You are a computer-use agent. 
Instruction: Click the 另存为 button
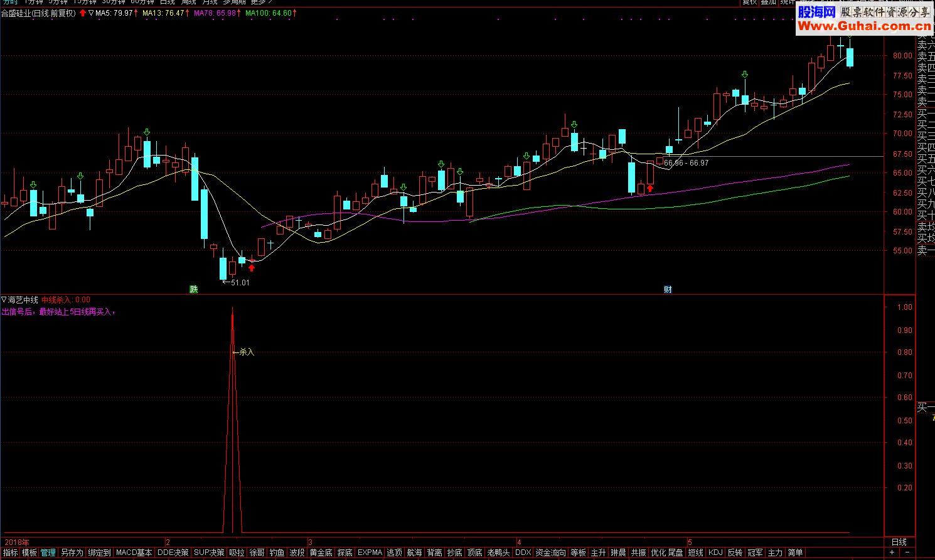click(x=72, y=552)
